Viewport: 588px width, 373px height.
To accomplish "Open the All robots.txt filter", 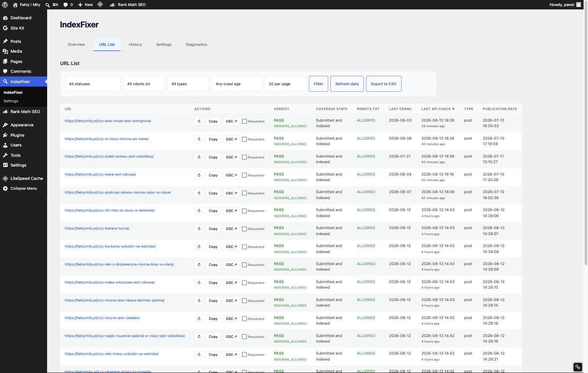I will (x=144, y=84).
